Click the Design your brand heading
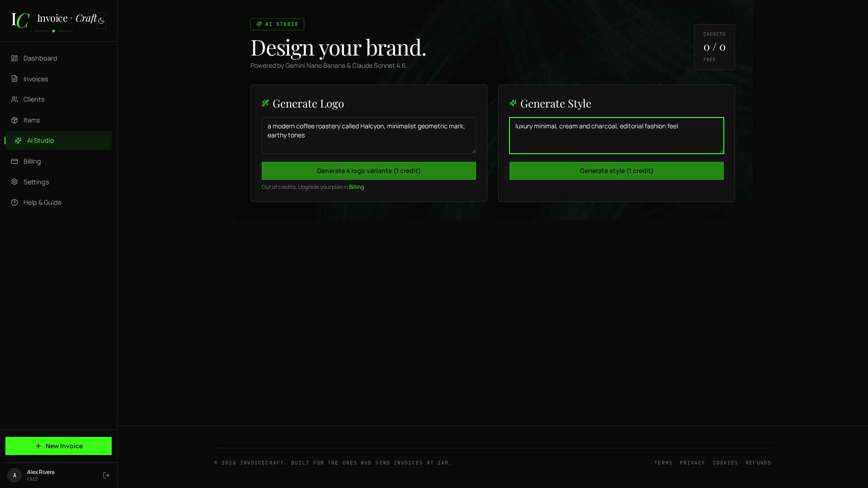868x488 pixels. coord(338,47)
